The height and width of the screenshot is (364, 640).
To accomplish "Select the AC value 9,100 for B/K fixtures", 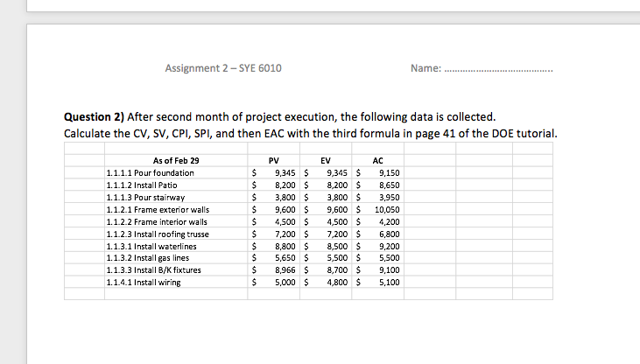I will (390, 270).
